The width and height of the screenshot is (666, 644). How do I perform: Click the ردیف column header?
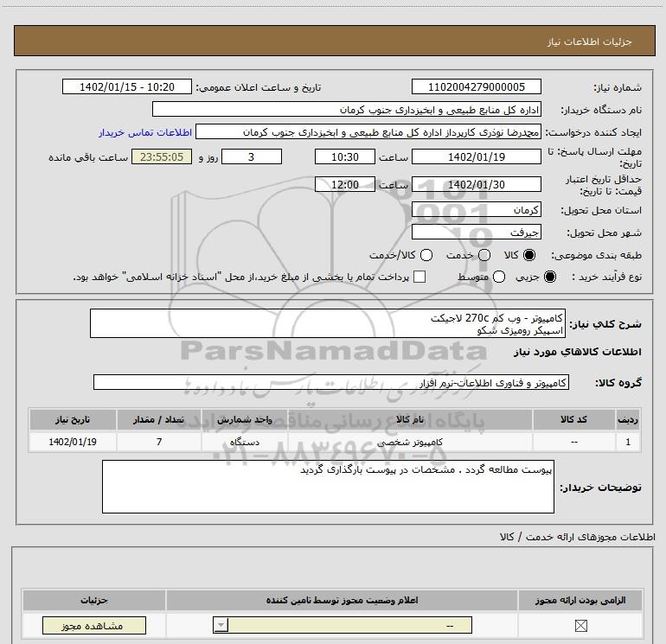(x=628, y=419)
